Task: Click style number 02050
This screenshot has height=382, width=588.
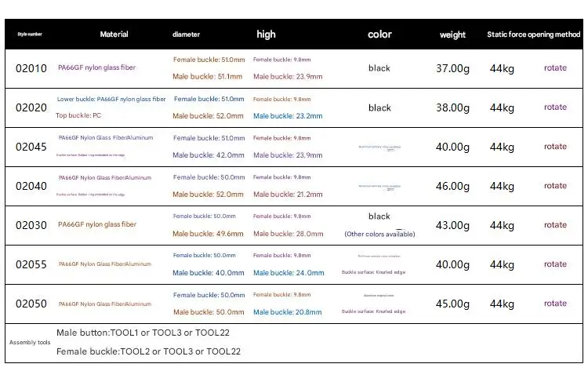Action: (31, 304)
